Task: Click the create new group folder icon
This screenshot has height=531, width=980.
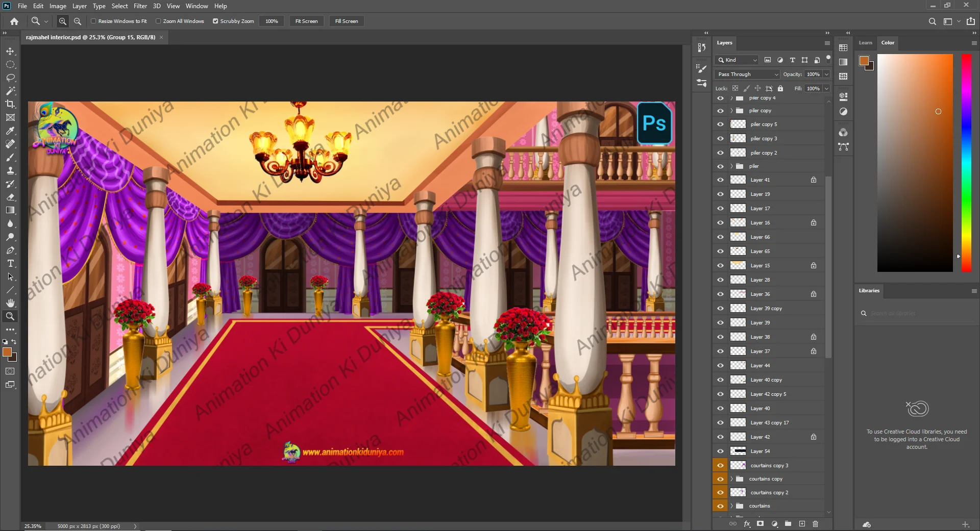Action: point(788,524)
